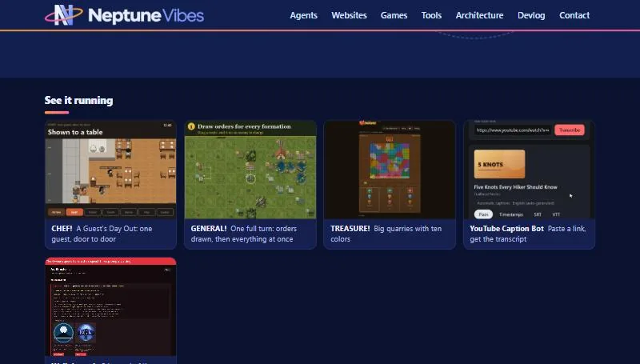Open the TREASURE! quarry thumbnail
Viewport: 640px width, 364px height.
390,170
